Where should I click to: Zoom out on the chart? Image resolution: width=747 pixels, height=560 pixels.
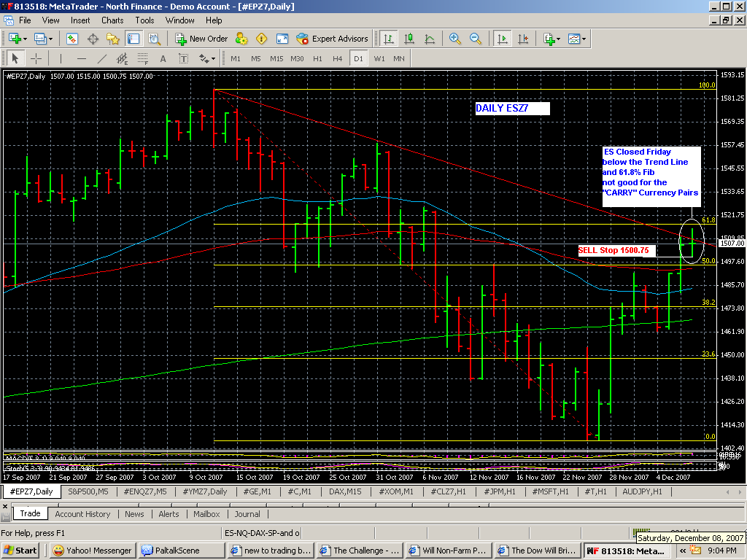(x=475, y=39)
